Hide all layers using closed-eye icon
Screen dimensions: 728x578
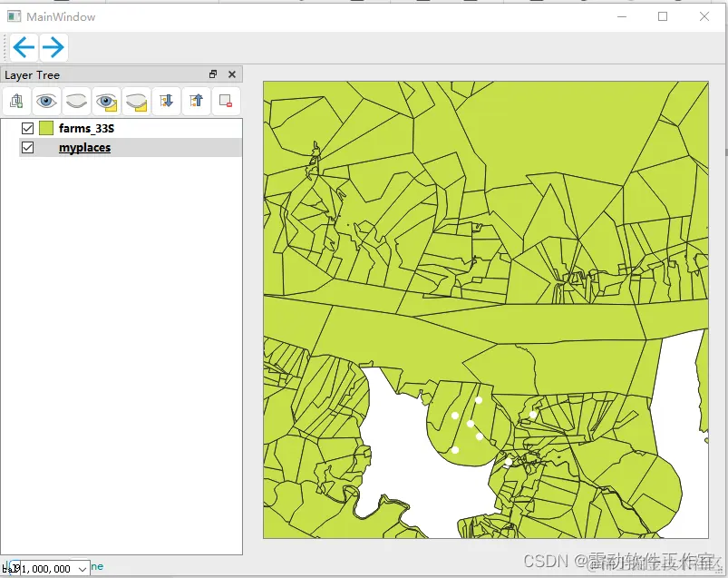pos(76,101)
